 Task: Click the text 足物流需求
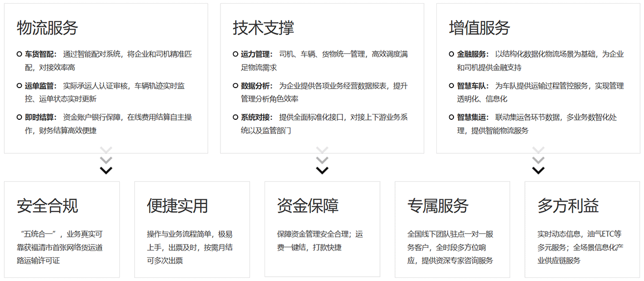[x=259, y=68]
